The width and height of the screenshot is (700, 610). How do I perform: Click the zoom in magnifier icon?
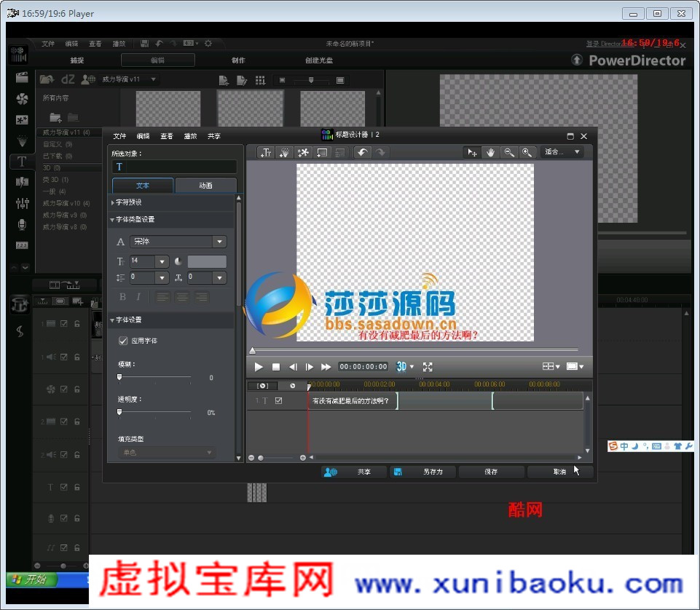(x=527, y=152)
